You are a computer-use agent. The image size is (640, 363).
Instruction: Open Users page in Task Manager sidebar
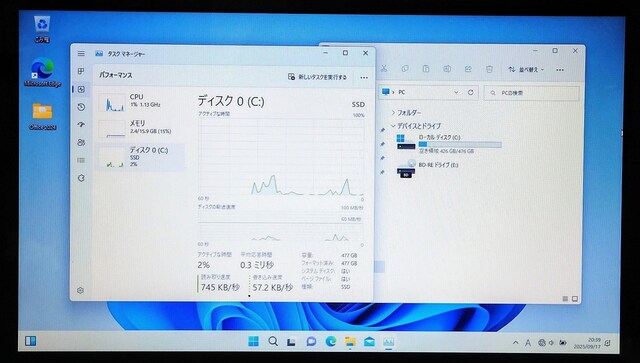81,143
